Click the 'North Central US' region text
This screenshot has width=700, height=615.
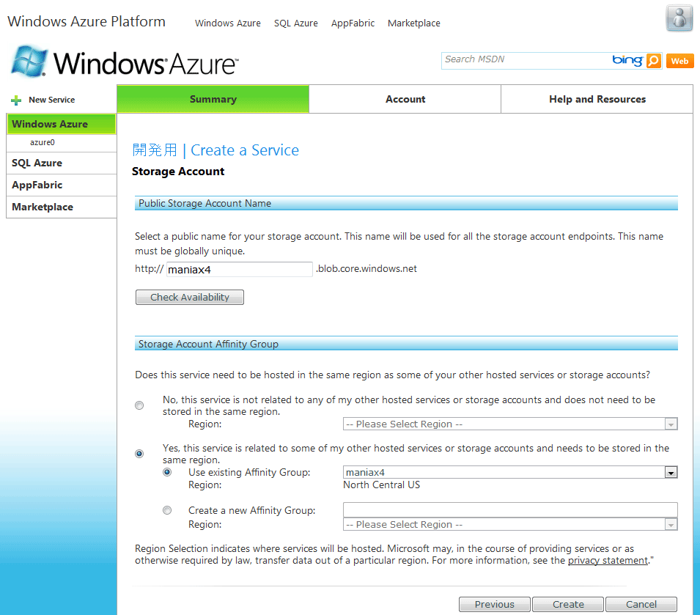(381, 485)
